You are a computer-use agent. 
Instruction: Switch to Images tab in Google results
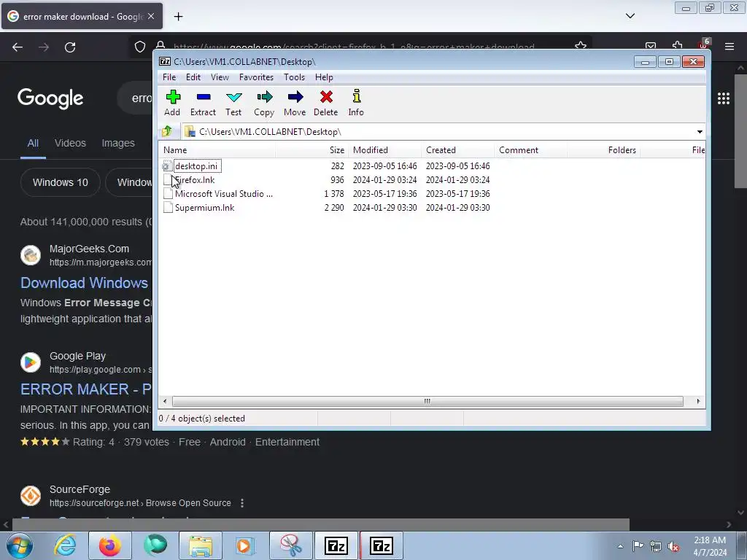click(x=118, y=143)
